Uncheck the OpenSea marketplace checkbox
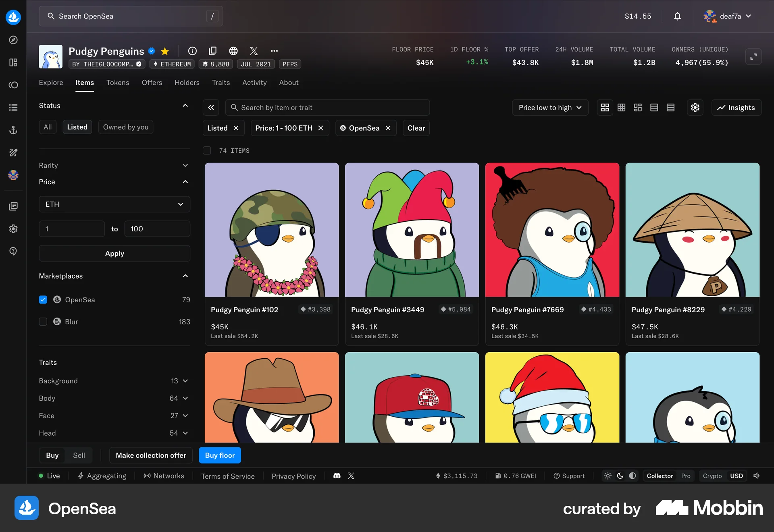This screenshot has height=532, width=774. (43, 300)
